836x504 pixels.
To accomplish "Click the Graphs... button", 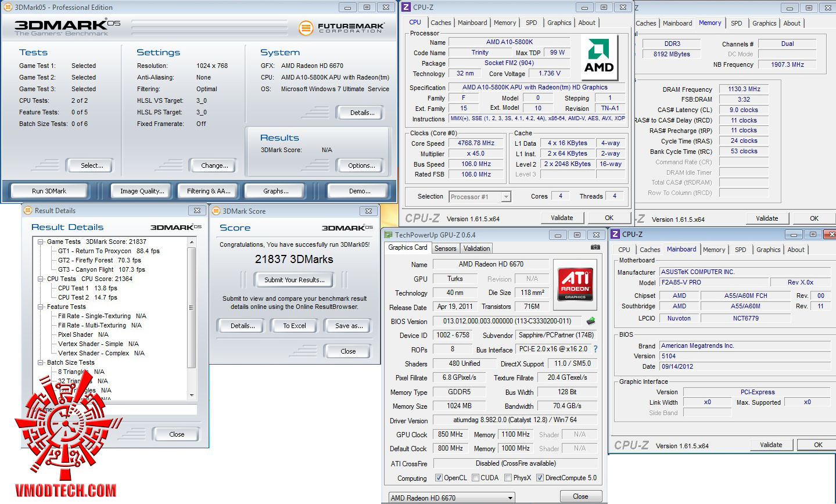I will (x=276, y=191).
